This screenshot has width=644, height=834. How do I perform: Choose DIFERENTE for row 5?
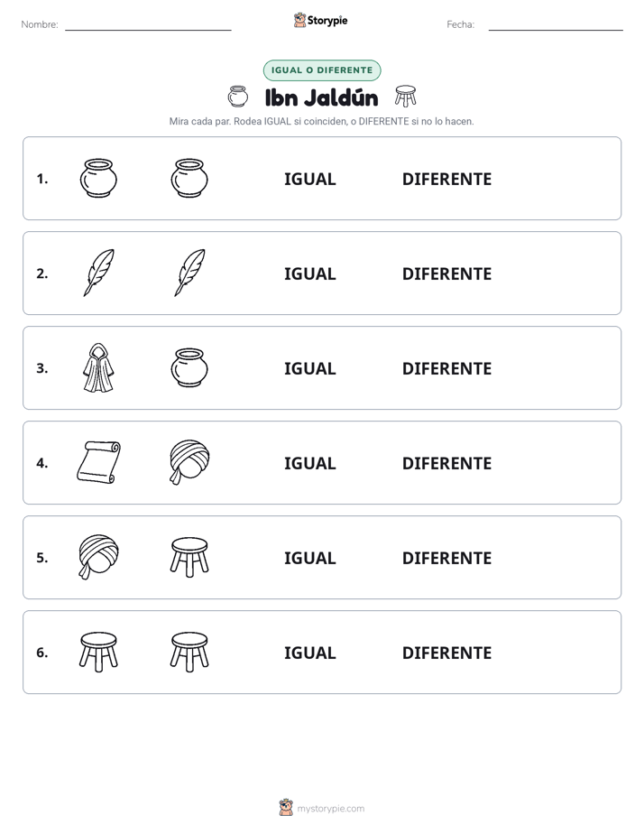pos(446,559)
